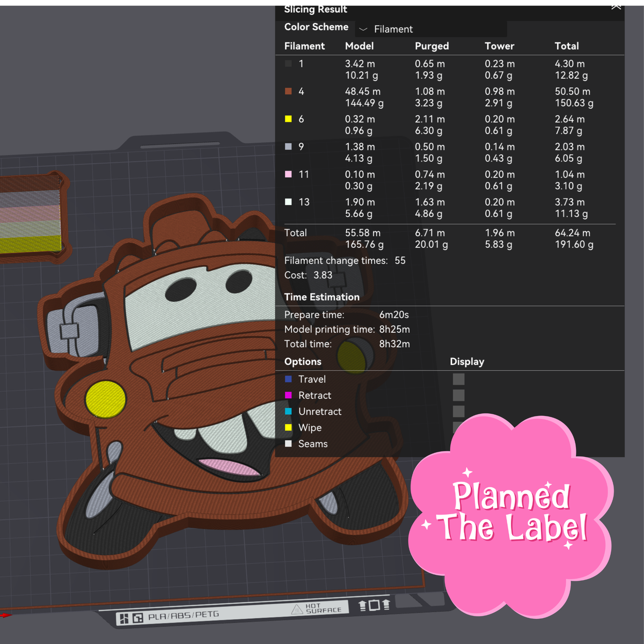Click the yellow swatch for filament 6
The width and height of the screenshot is (644, 644).
(x=288, y=119)
